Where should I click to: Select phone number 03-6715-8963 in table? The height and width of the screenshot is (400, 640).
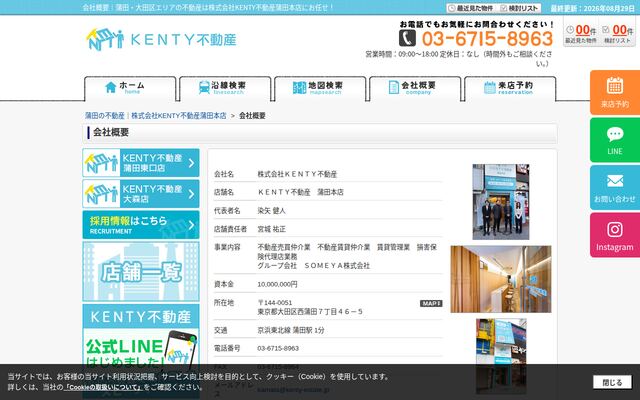pos(278,348)
